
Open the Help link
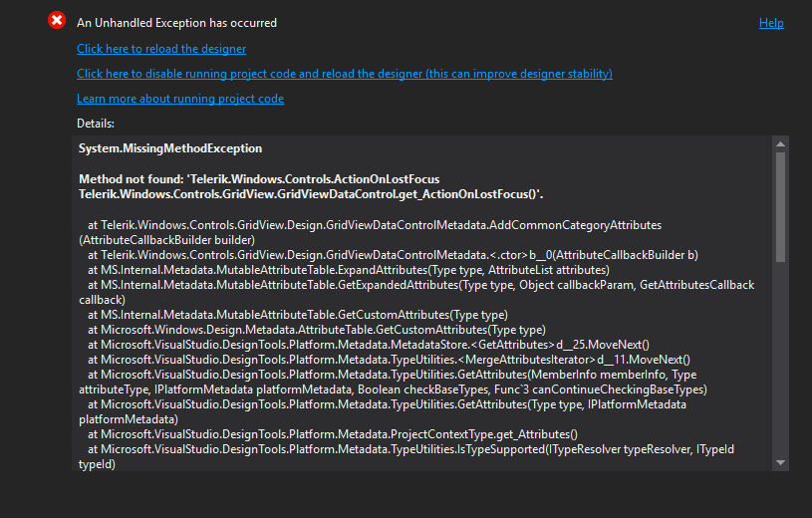[x=771, y=23]
